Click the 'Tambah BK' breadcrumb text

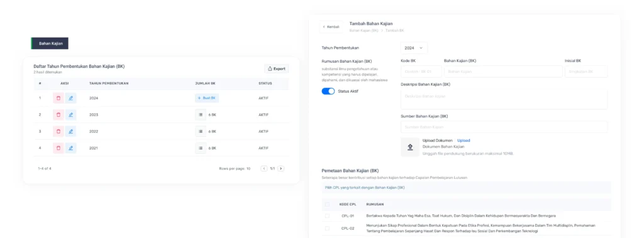pyautogui.click(x=394, y=31)
